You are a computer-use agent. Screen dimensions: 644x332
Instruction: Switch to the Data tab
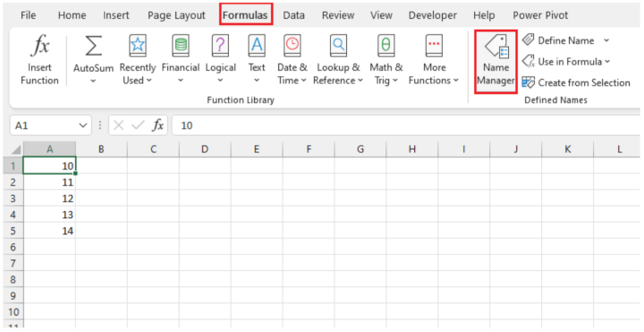293,15
